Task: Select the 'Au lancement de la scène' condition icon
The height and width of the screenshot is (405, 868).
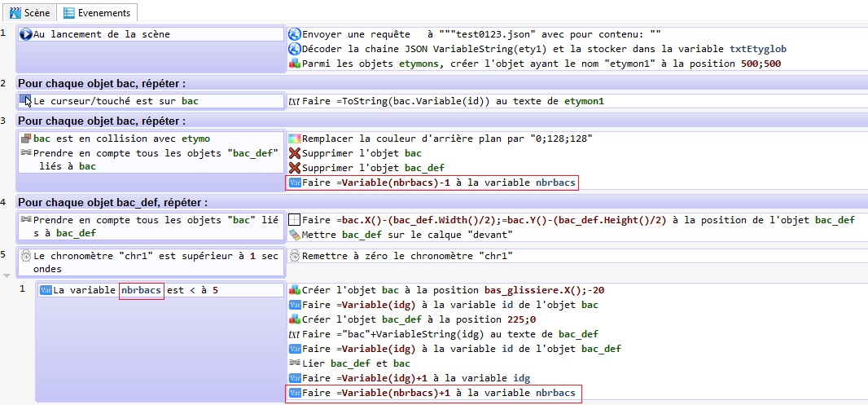Action: [x=25, y=34]
